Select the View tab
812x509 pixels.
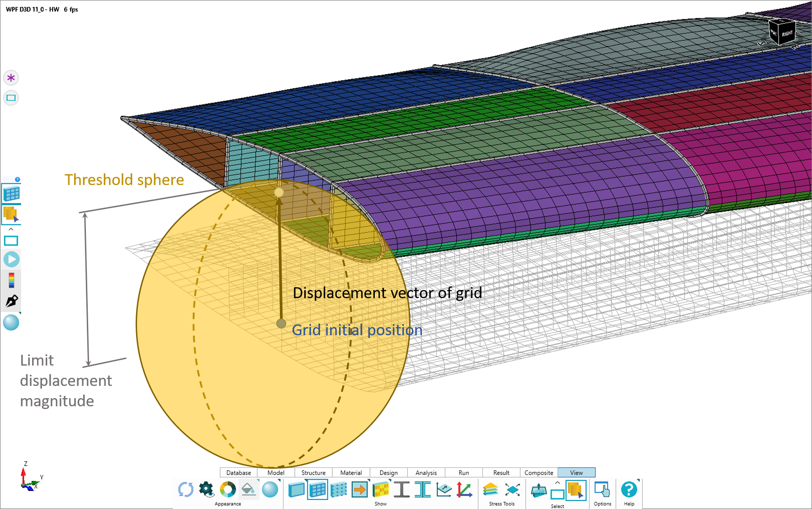(576, 472)
